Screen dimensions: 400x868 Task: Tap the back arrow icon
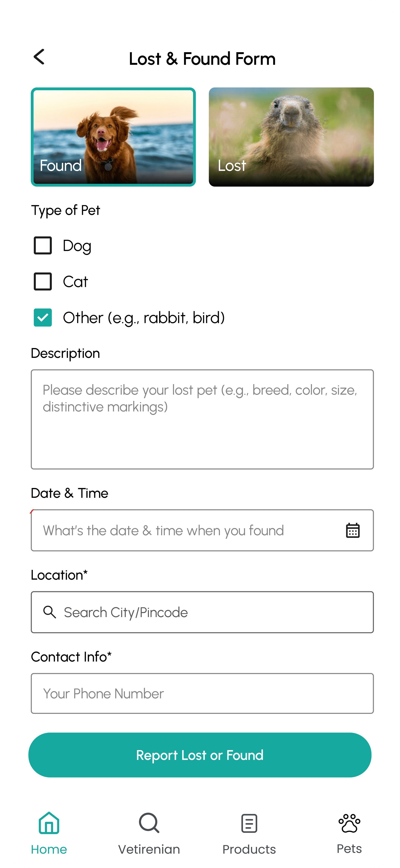coord(39,57)
